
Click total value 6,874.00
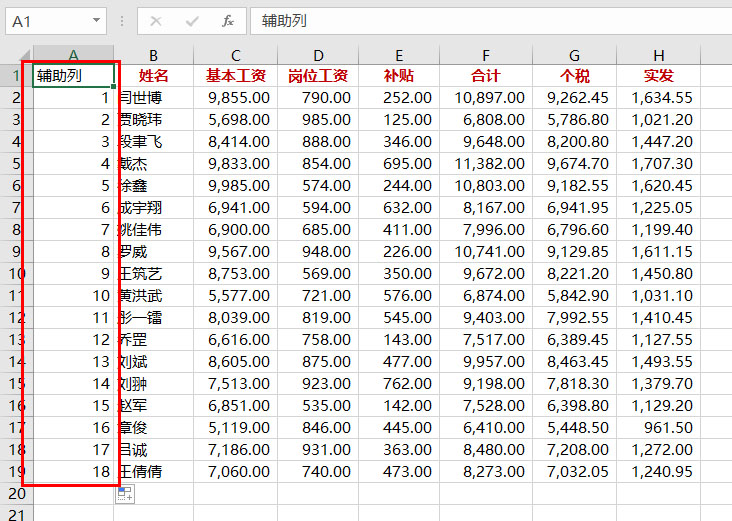click(486, 296)
